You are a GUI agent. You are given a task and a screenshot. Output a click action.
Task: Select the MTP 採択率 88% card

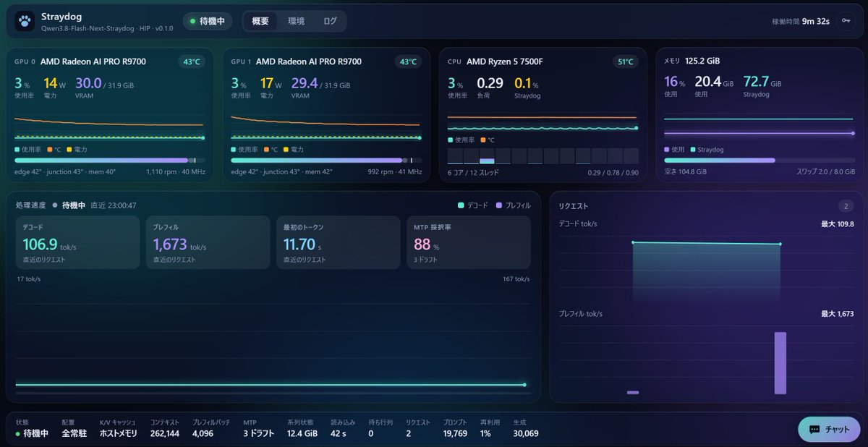pos(468,242)
